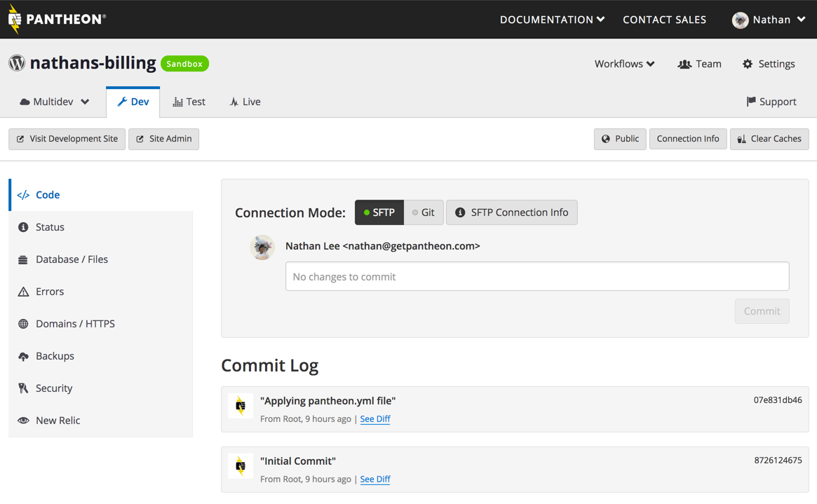Click the Errors warning triangle icon

(x=23, y=292)
